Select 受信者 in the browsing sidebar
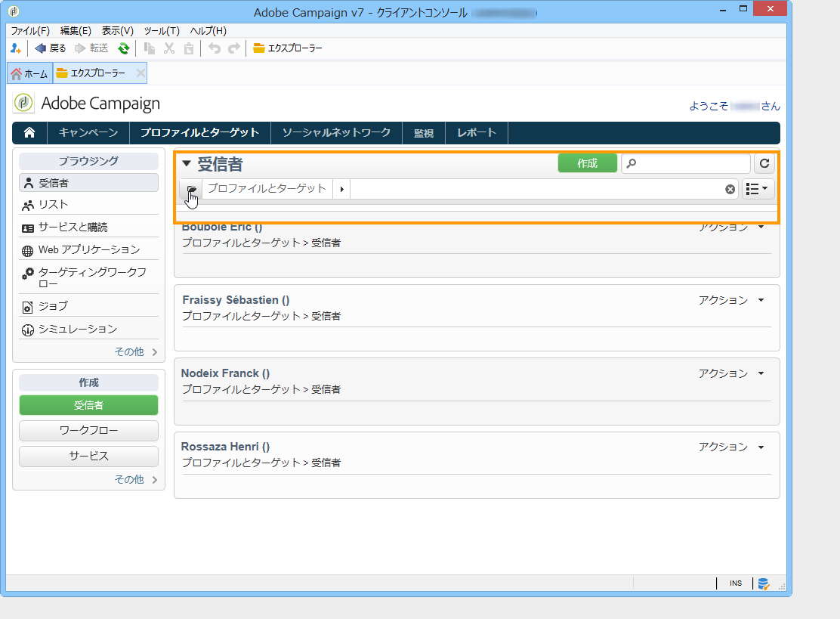Screen dimensions: 840x619 point(88,183)
